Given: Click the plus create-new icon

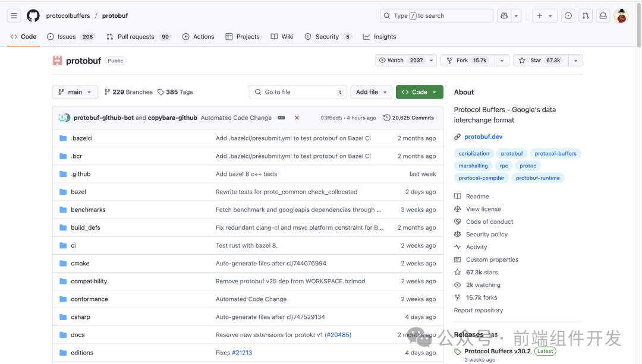Looking at the screenshot, I should coord(540,15).
